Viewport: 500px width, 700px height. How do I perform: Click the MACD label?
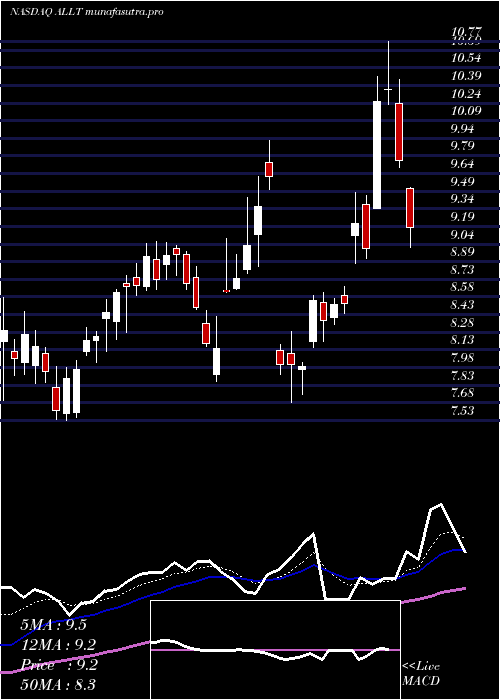(x=420, y=681)
